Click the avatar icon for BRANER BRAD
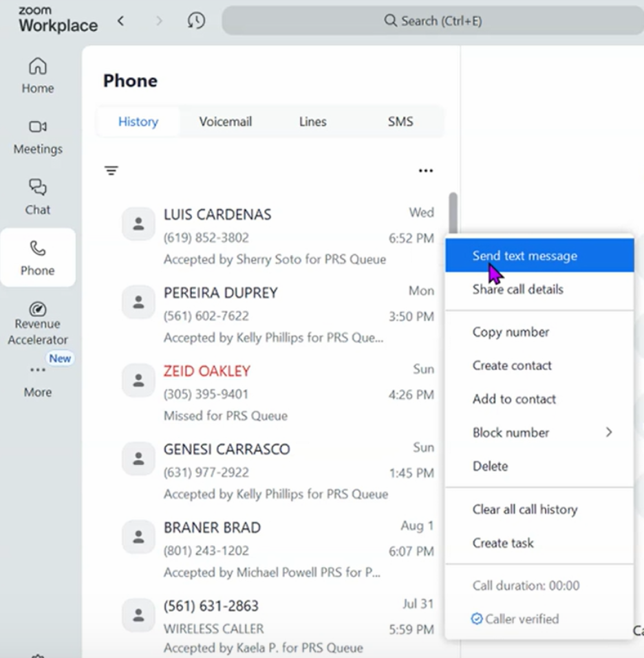The width and height of the screenshot is (644, 658). tap(138, 536)
